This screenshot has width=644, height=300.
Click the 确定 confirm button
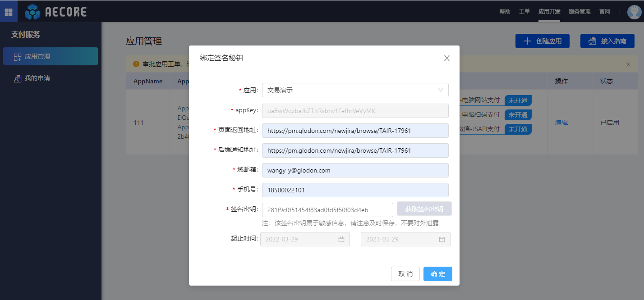pos(437,274)
